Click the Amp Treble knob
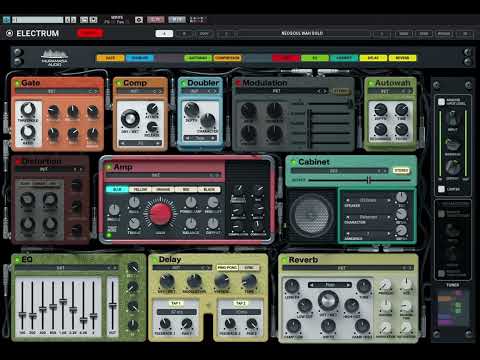480x360 pixels. point(134,223)
